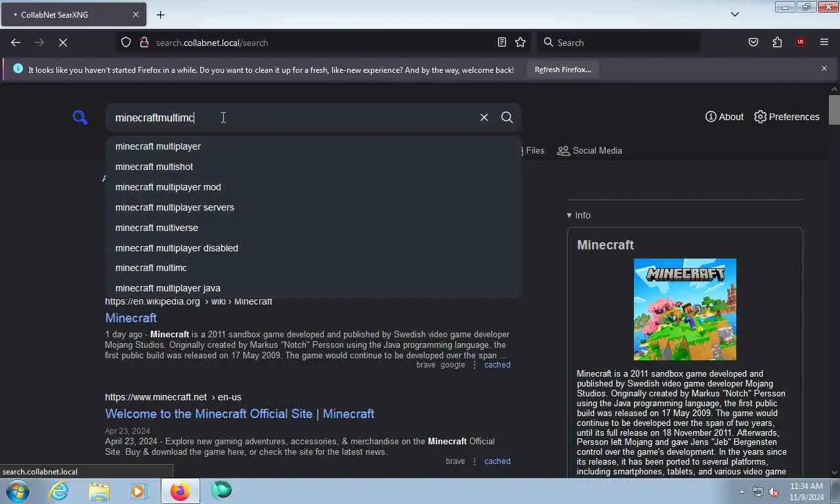Viewport: 840px width, 504px height.
Task: Open the Minecraft Wikipedia result
Action: point(131,318)
